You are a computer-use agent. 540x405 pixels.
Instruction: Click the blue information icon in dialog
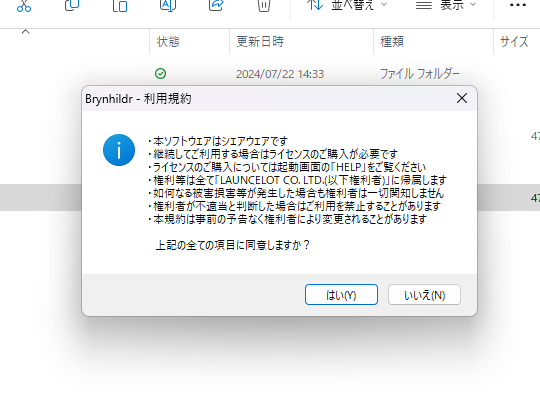119,150
